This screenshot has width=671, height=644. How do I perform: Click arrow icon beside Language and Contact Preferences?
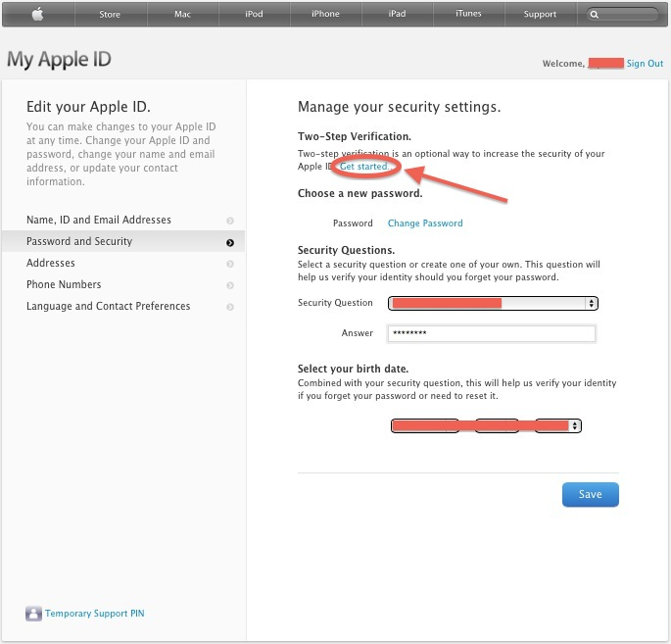(x=230, y=307)
